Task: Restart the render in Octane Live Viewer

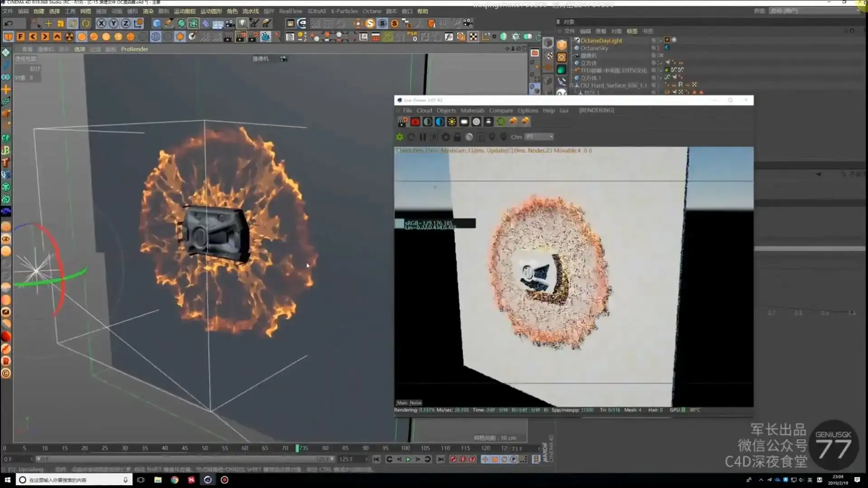Action: point(411,137)
